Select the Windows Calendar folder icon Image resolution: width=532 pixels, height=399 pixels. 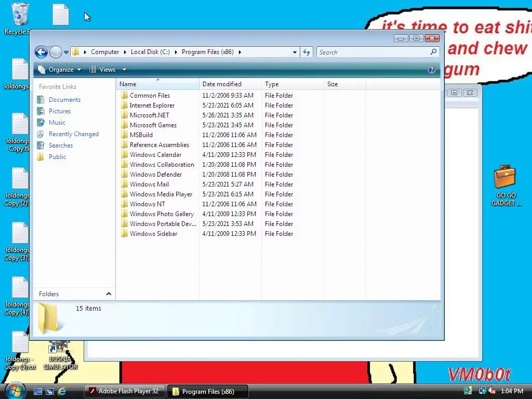[124, 154]
